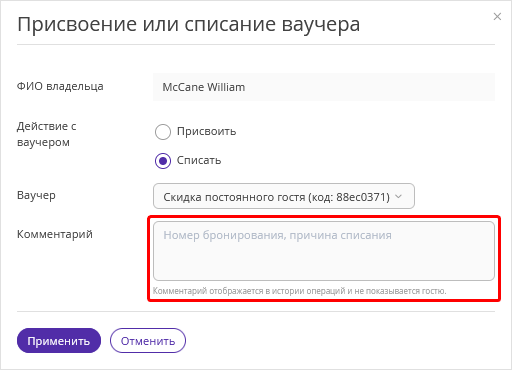The image size is (512, 370).
Task: Click the Применить button
Action: tap(59, 341)
